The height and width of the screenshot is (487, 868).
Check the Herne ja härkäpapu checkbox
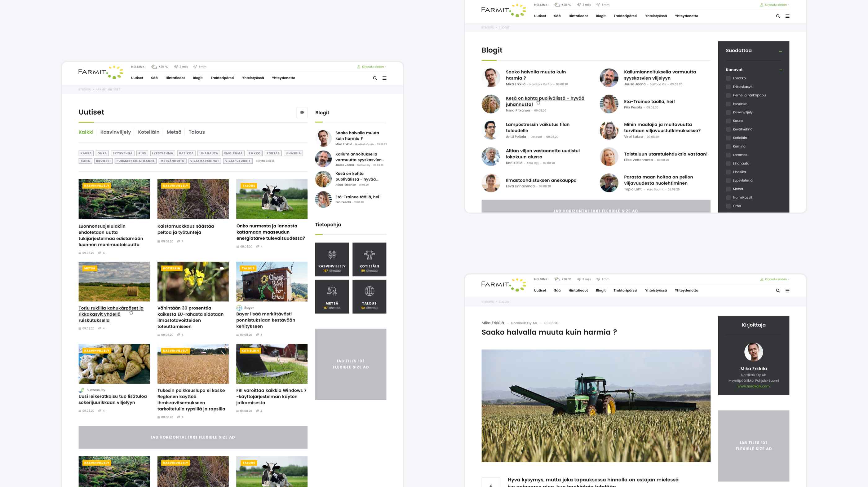728,95
